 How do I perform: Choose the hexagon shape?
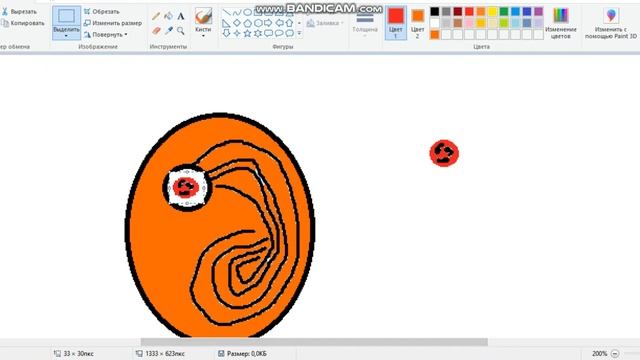(258, 23)
